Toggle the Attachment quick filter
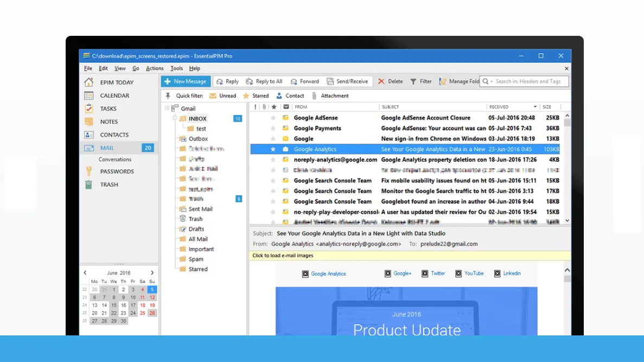This screenshot has width=644, height=362. point(330,96)
